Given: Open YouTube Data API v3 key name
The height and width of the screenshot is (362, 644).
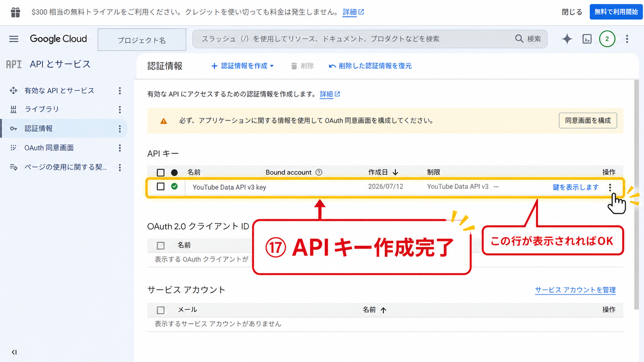Looking at the screenshot, I should click(x=229, y=187).
